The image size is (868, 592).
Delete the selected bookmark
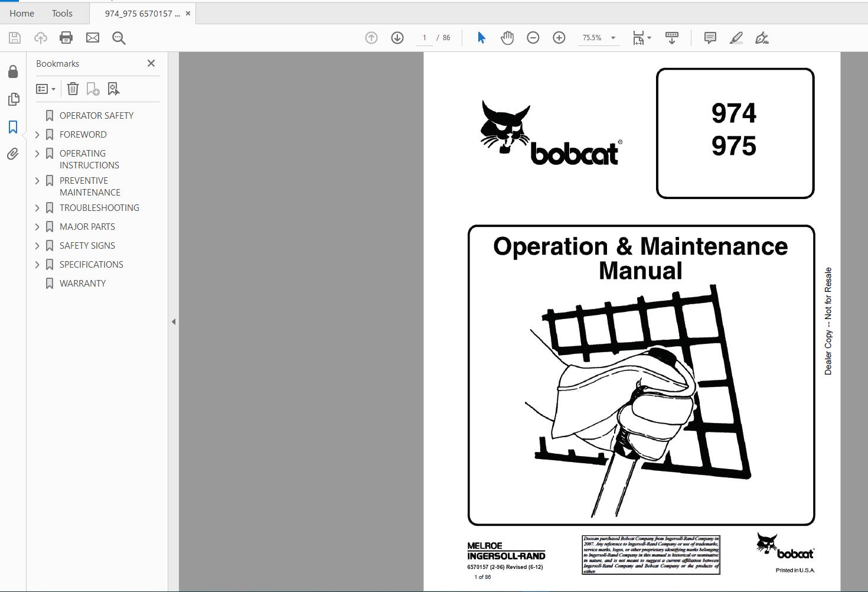click(x=73, y=89)
